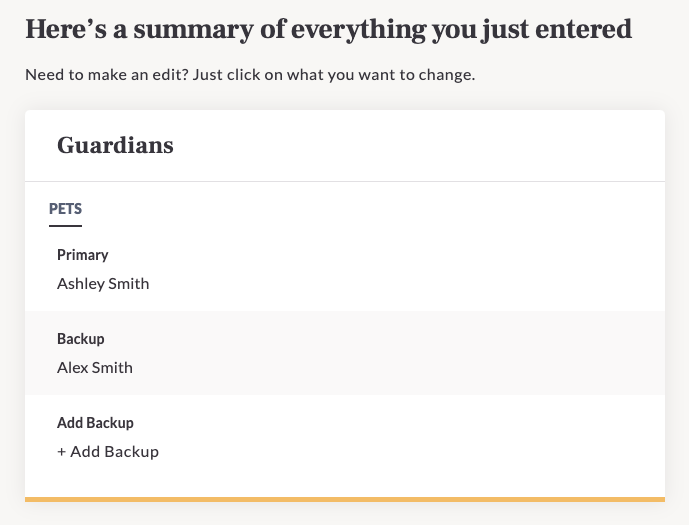689x525 pixels.
Task: Click the word "Alex" in the backup row
Action: tap(72, 368)
